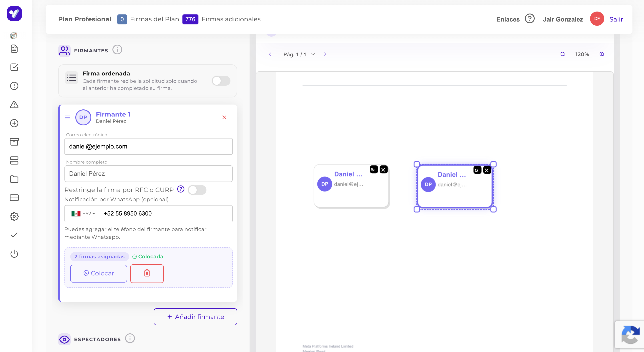Click the Colocar button
The width and height of the screenshot is (644, 352).
[x=99, y=273]
